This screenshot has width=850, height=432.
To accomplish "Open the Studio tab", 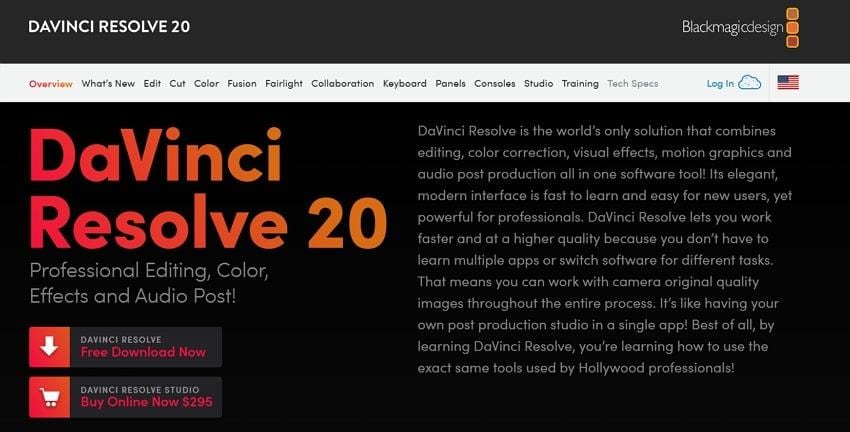I will pyautogui.click(x=538, y=83).
